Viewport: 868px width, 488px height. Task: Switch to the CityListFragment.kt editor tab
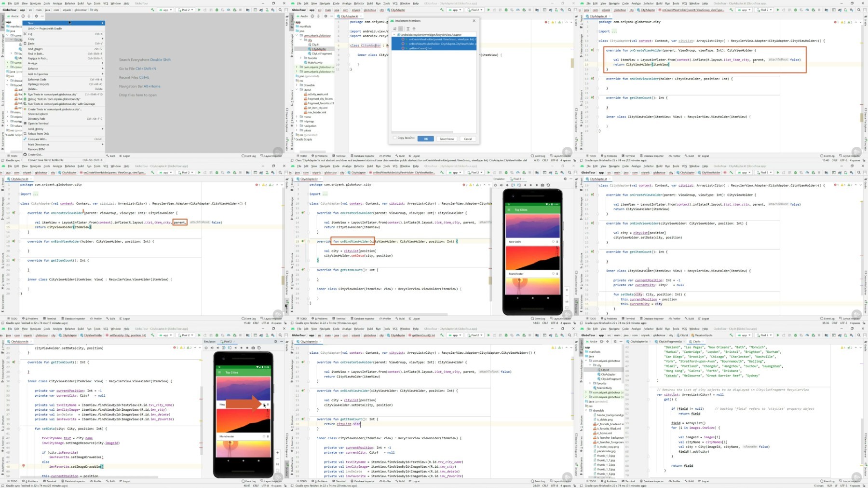click(x=669, y=342)
